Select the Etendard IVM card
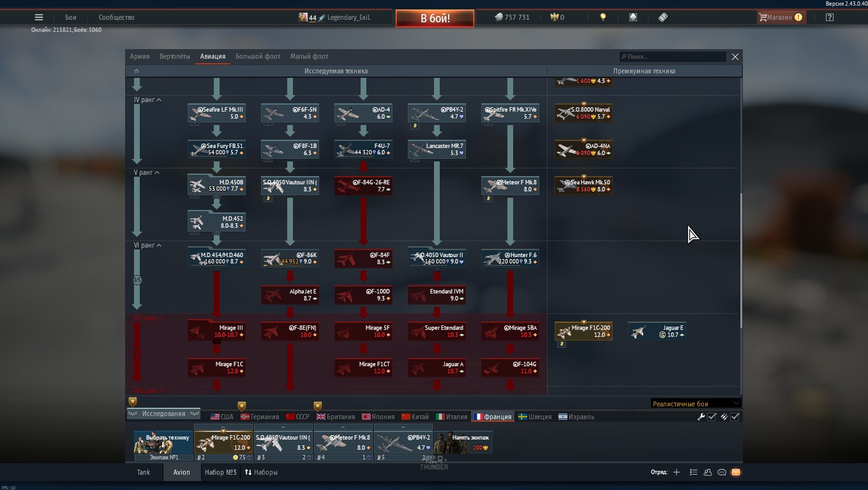The width and height of the screenshot is (868, 490). pyautogui.click(x=437, y=295)
